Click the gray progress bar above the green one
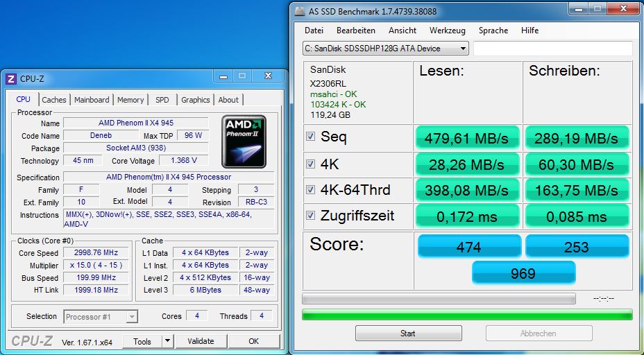Screen dimensions: 644x355 (x=439, y=298)
